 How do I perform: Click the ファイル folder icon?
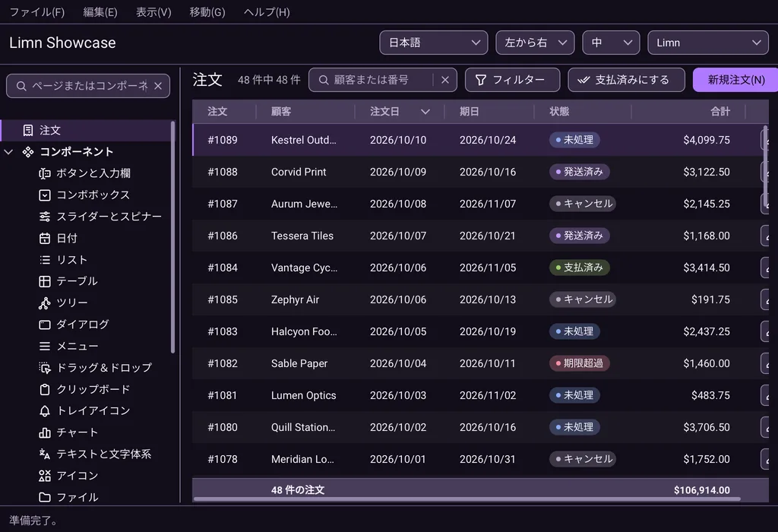[45, 497]
